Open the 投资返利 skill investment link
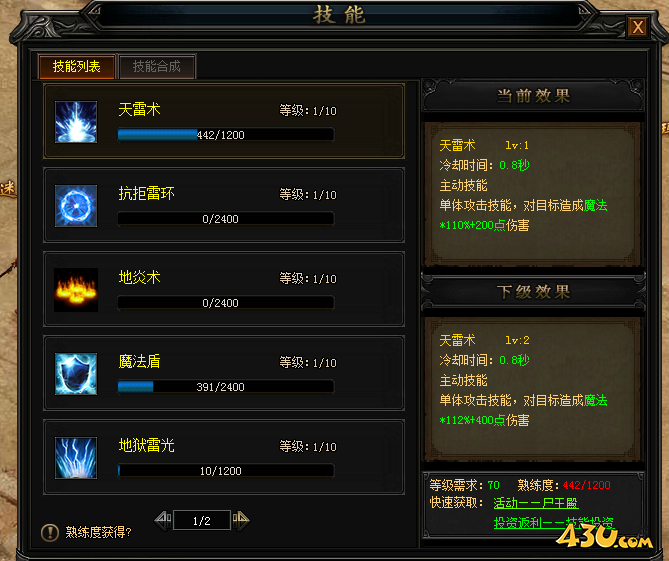 553,523
